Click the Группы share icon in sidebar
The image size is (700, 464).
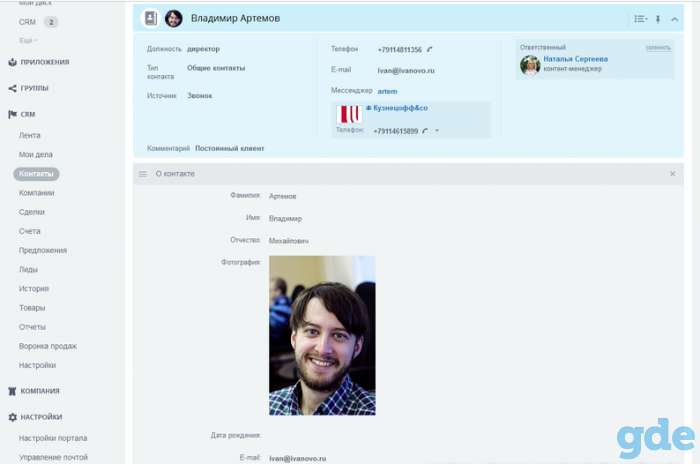click(12, 88)
